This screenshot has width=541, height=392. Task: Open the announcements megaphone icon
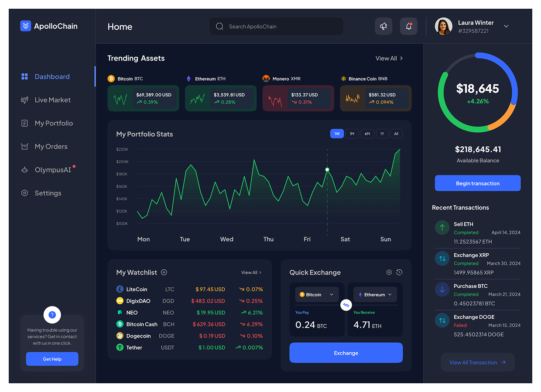(383, 26)
